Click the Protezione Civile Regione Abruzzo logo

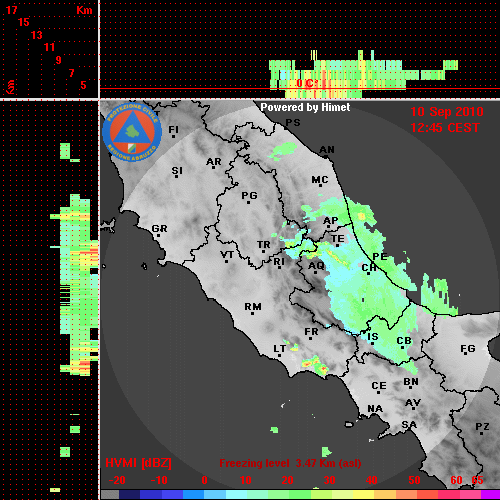click(x=132, y=132)
